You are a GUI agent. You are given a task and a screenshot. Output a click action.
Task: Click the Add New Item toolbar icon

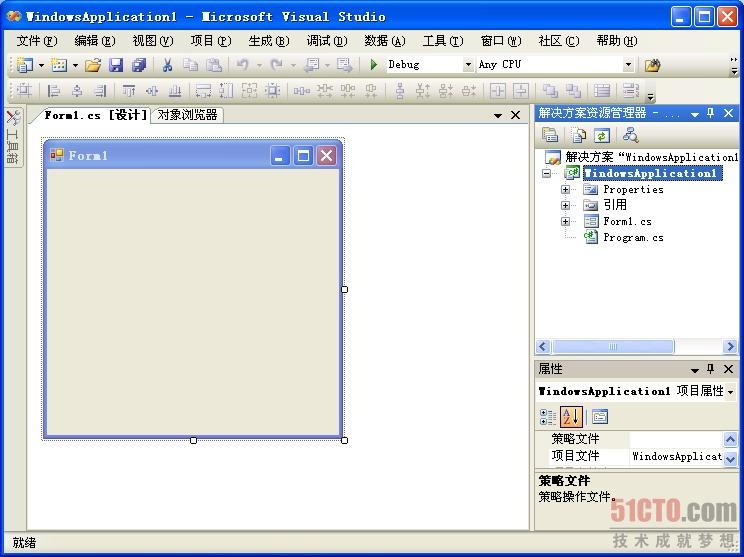tap(59, 65)
